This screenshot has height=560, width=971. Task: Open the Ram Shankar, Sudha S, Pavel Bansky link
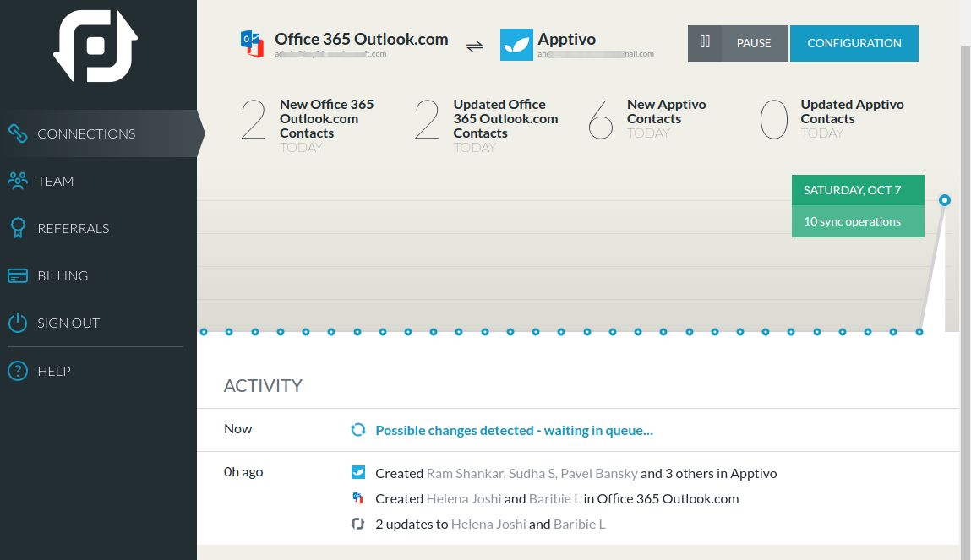[532, 473]
